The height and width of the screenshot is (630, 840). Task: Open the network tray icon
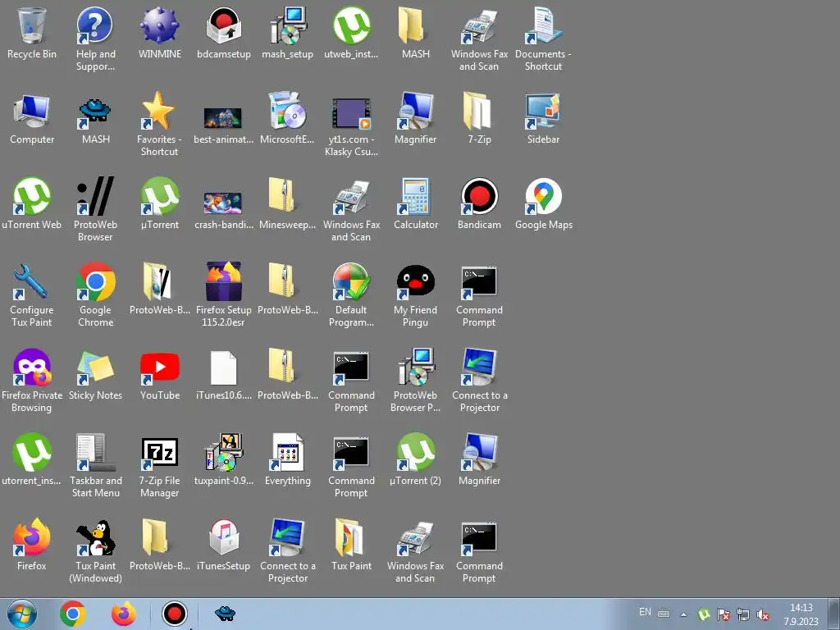pos(743,614)
